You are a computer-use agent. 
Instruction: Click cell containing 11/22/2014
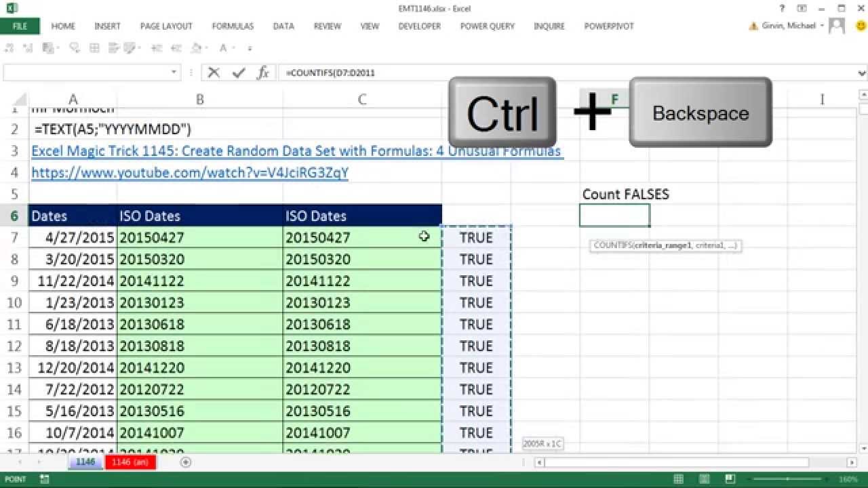click(x=73, y=281)
